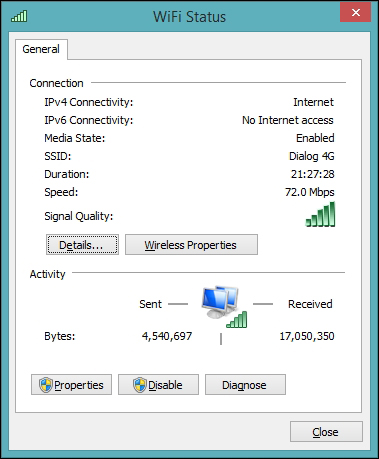This screenshot has height=459, width=379.
Task: Click the sent bytes value 4,540,697
Action: coord(167,336)
